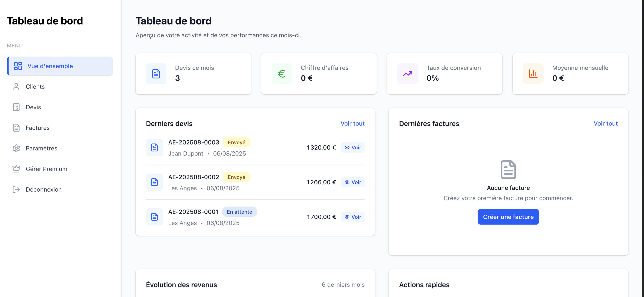
Task: Click Voir tout in Derniers devis
Action: point(352,123)
